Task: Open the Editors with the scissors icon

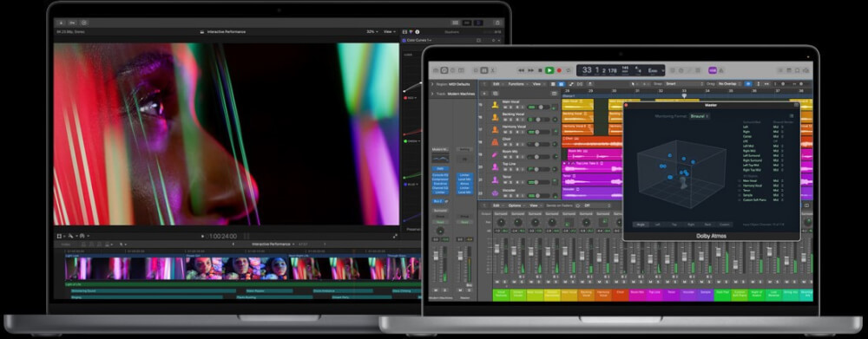Action: [x=492, y=70]
